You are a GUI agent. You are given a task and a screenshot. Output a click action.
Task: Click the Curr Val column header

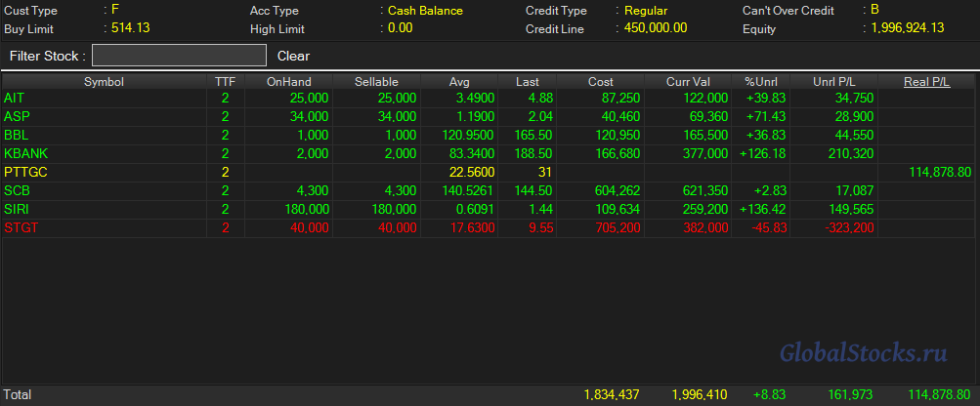coord(688,82)
